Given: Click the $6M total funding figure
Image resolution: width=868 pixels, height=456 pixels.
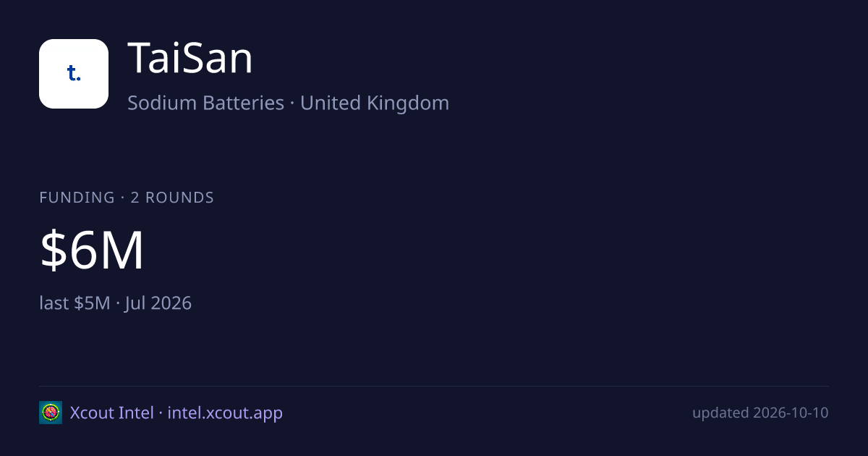Looking at the screenshot, I should [x=92, y=250].
